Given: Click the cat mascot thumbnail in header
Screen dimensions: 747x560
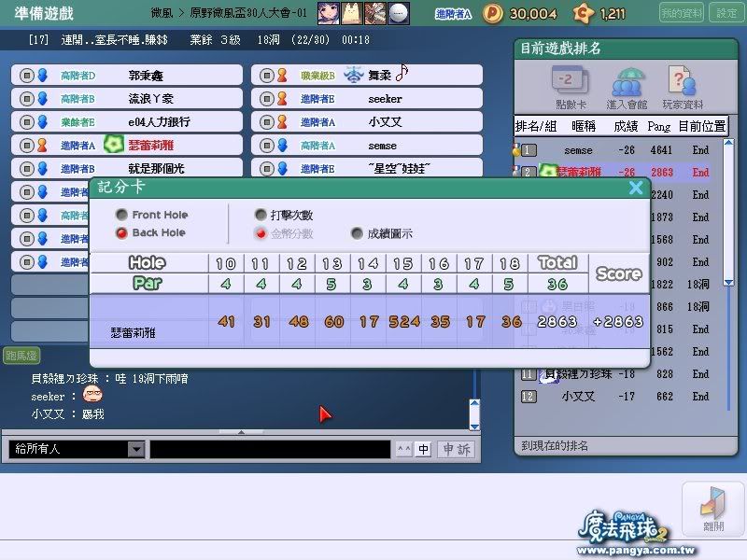Looking at the screenshot, I should 352,13.
